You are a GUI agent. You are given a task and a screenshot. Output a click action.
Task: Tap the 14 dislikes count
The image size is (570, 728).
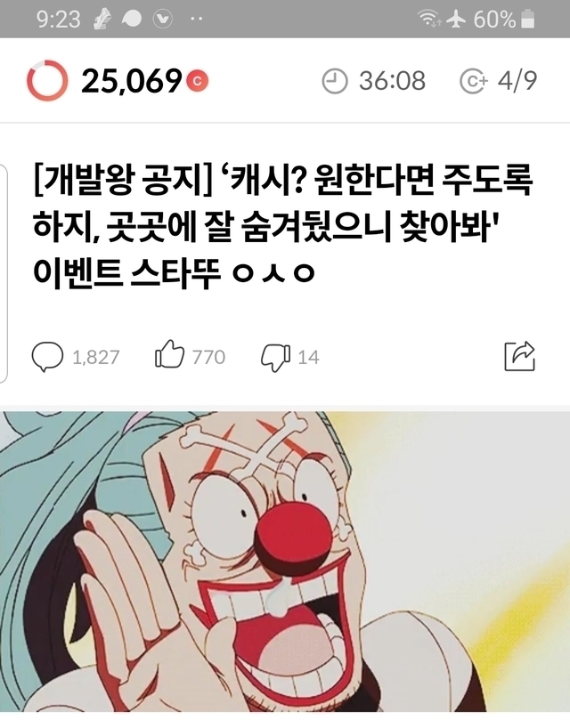308,357
